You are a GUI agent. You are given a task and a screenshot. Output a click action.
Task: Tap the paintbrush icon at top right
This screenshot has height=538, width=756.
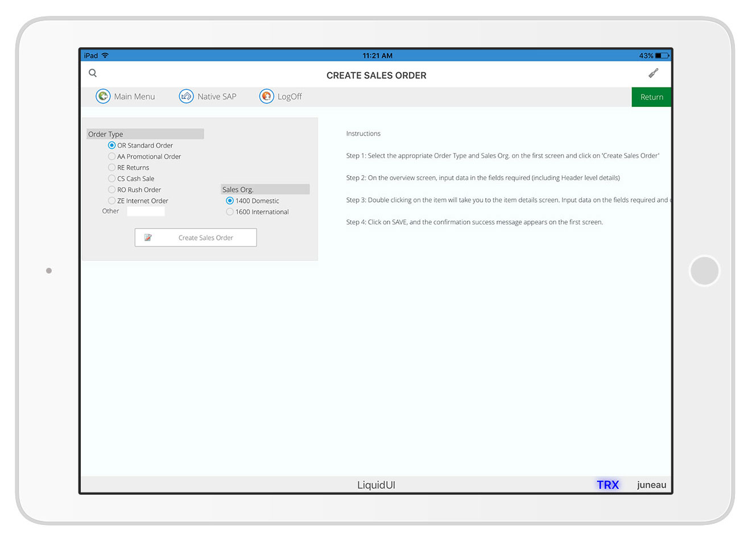(x=654, y=73)
